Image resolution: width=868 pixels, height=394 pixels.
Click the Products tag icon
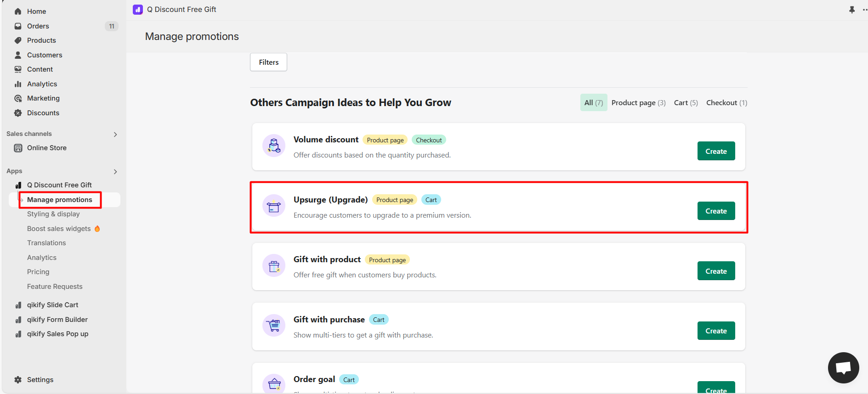click(18, 40)
